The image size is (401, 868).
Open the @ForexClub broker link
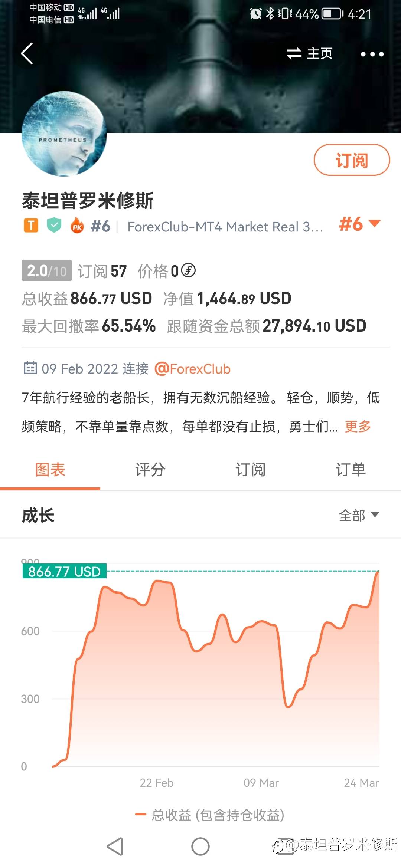click(x=192, y=369)
